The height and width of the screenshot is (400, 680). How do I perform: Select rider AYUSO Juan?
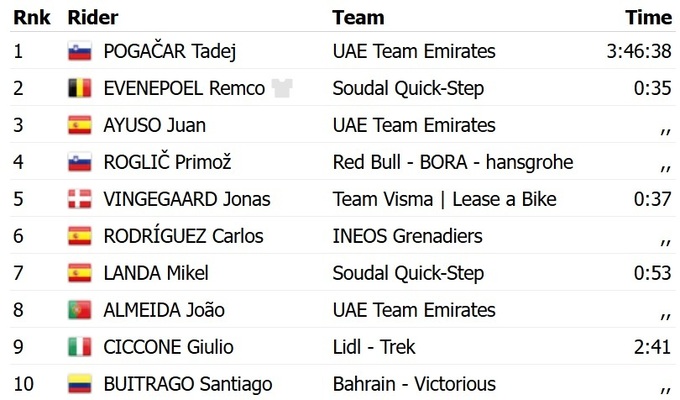point(147,126)
